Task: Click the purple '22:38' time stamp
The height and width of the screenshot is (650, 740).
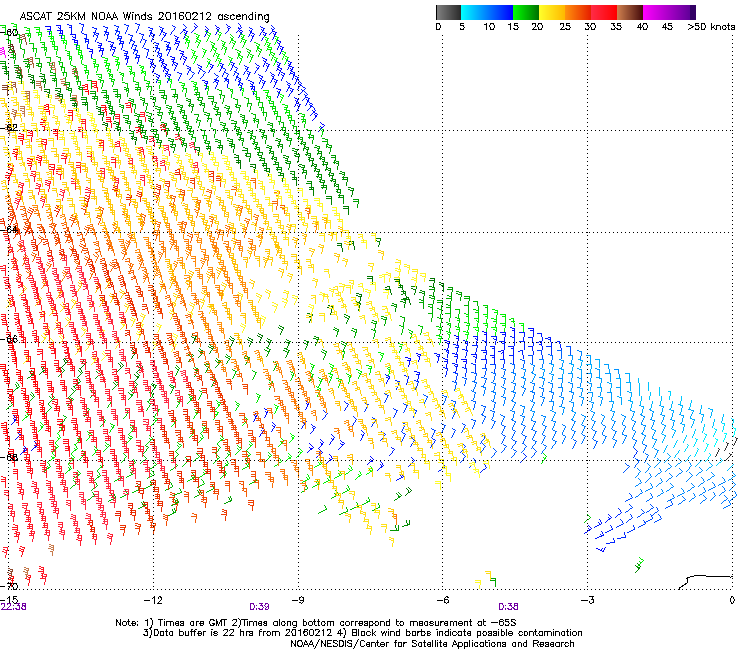Action: [14, 607]
